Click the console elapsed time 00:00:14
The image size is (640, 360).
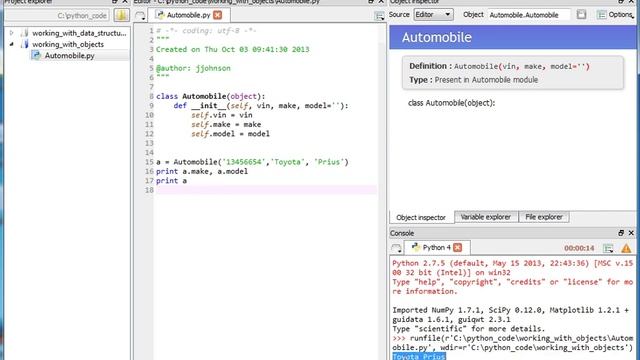579,248
